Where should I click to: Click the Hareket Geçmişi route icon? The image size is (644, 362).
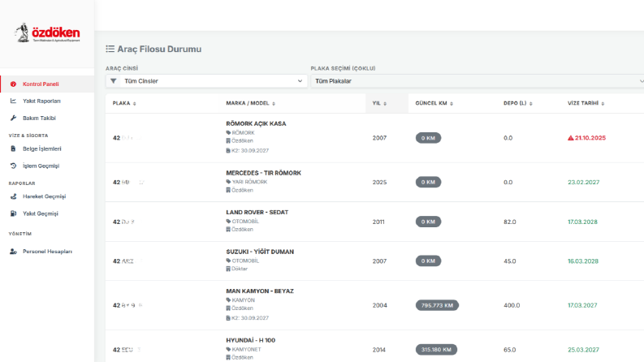(x=13, y=196)
